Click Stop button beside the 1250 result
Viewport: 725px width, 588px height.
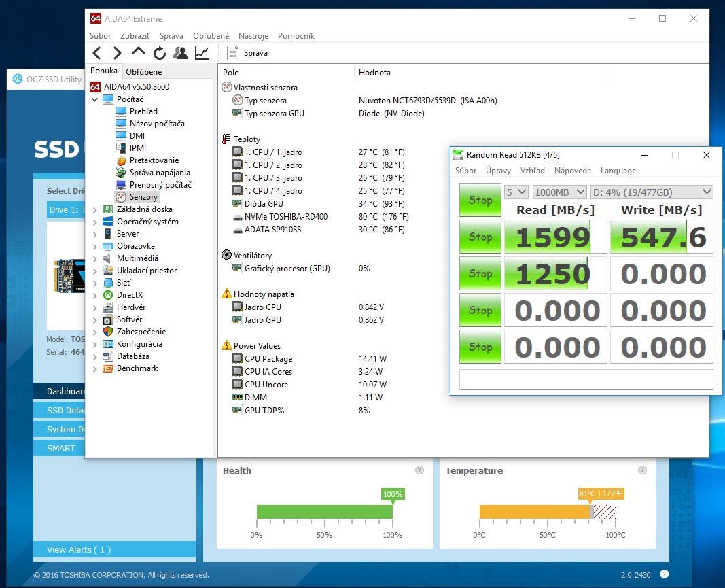(x=480, y=273)
